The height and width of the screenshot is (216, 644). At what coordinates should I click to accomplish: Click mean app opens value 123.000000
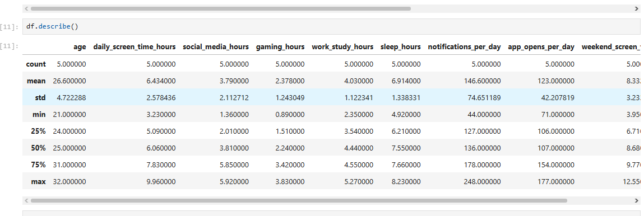click(555, 81)
